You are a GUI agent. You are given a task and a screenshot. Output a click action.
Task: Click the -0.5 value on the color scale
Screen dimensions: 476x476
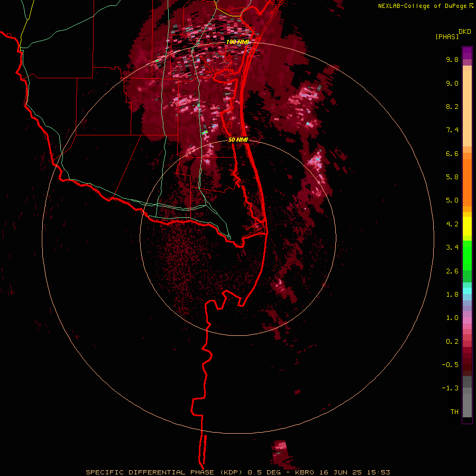(x=450, y=365)
